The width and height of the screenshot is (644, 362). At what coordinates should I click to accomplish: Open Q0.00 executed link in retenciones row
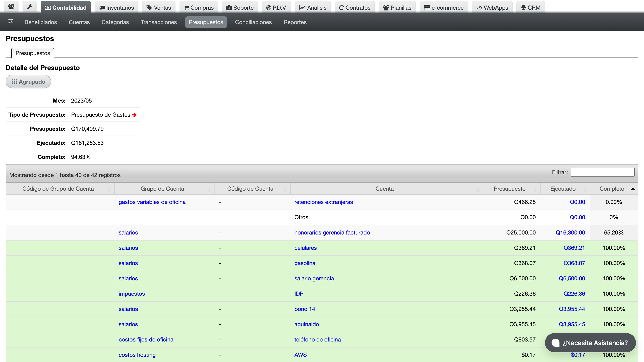tap(577, 202)
